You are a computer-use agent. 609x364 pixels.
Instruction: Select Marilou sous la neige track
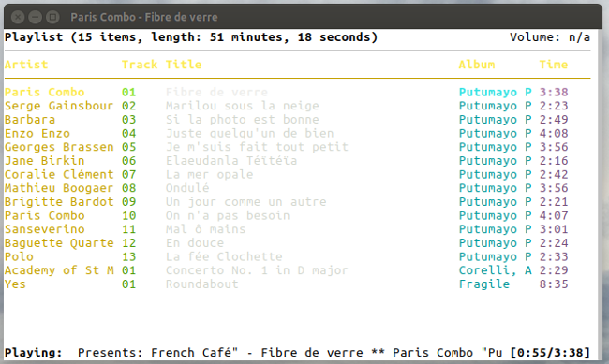[x=287, y=106]
